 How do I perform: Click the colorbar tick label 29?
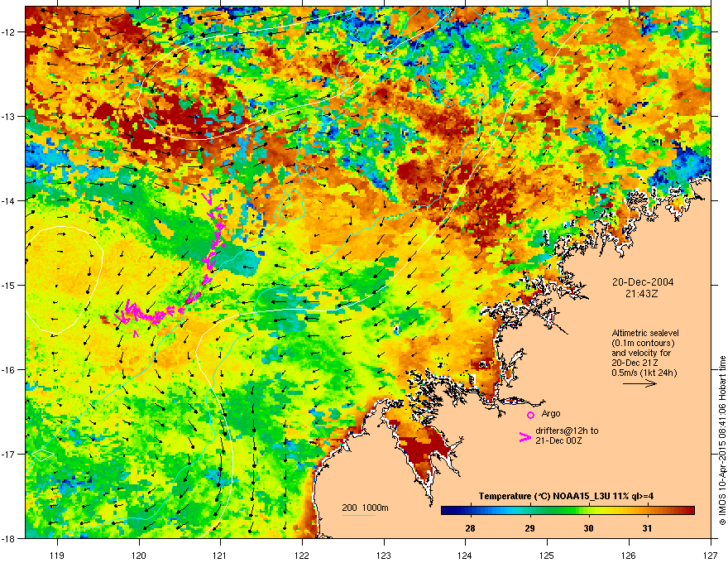(529, 528)
